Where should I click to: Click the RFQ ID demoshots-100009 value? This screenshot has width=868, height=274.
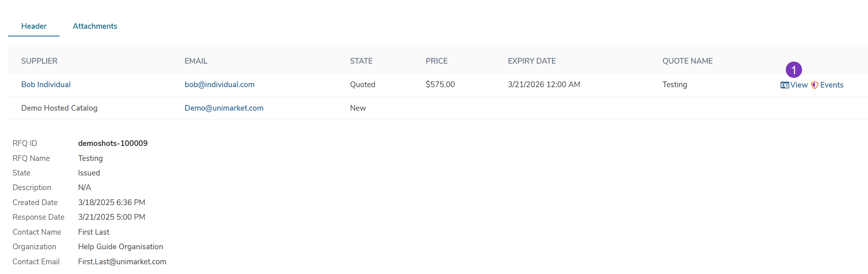[113, 143]
